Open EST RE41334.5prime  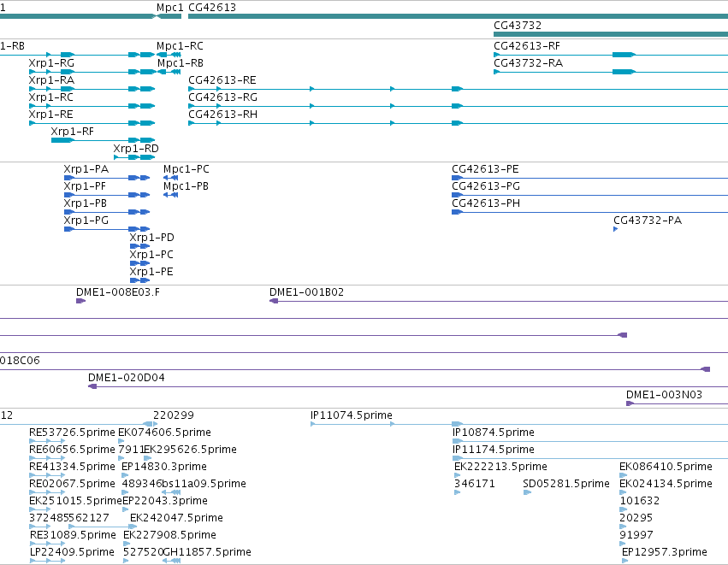coord(72,467)
